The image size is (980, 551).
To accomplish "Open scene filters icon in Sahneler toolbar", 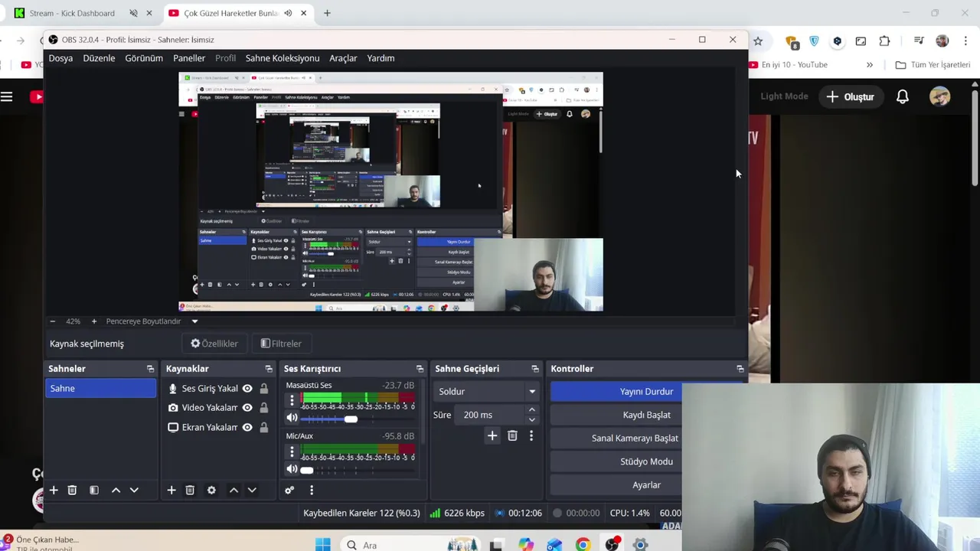I will click(x=94, y=490).
